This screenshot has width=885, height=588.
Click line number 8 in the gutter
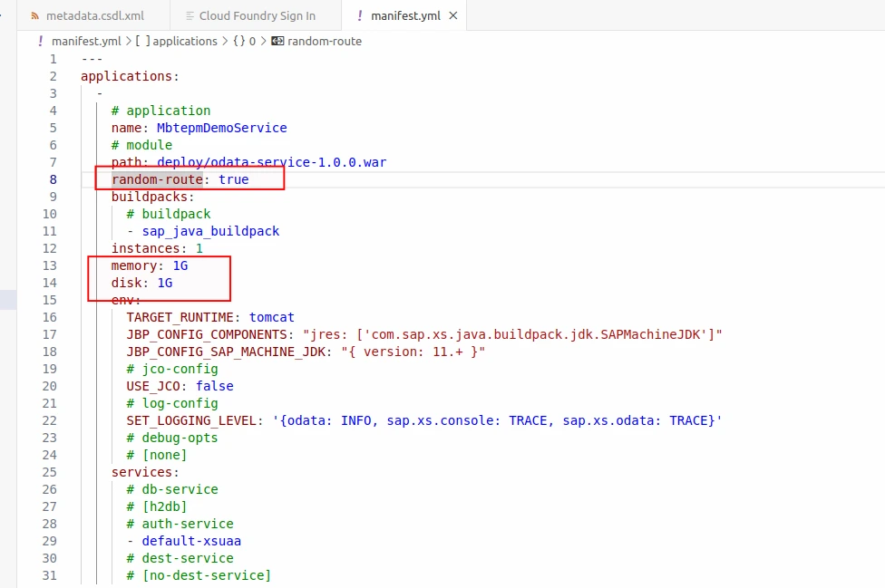[x=53, y=179]
